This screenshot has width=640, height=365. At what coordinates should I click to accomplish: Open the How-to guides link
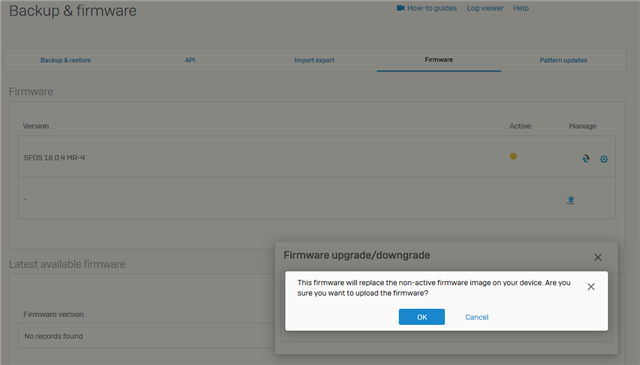coord(432,8)
